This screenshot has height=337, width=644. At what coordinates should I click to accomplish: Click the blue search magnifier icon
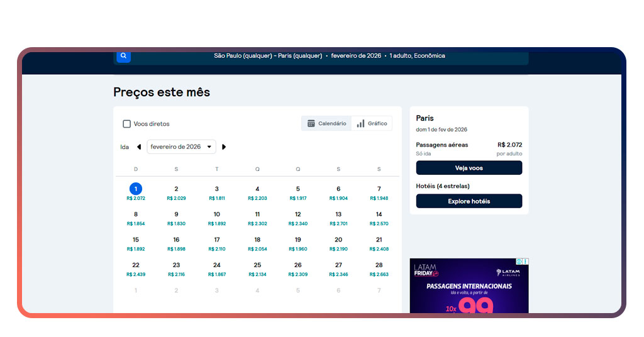coord(123,56)
